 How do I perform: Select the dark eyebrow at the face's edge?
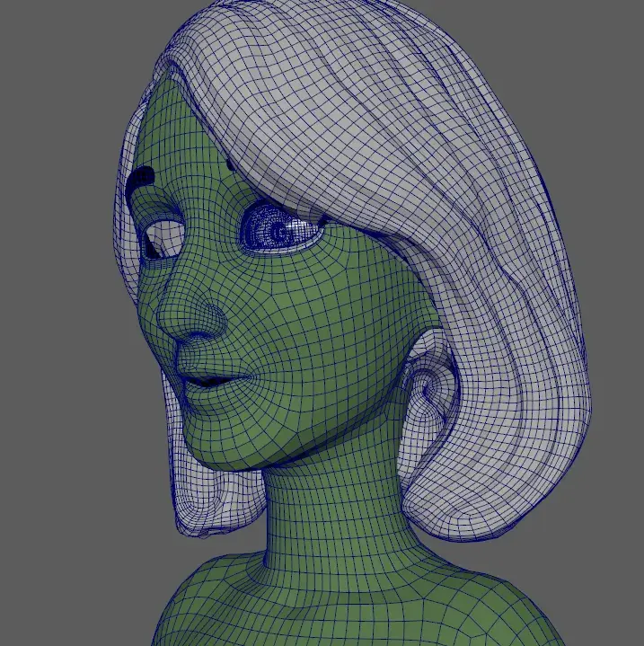tap(142, 178)
